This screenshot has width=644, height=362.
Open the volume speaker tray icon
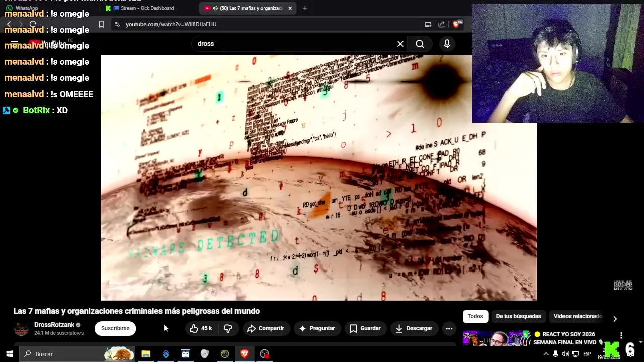point(565,354)
